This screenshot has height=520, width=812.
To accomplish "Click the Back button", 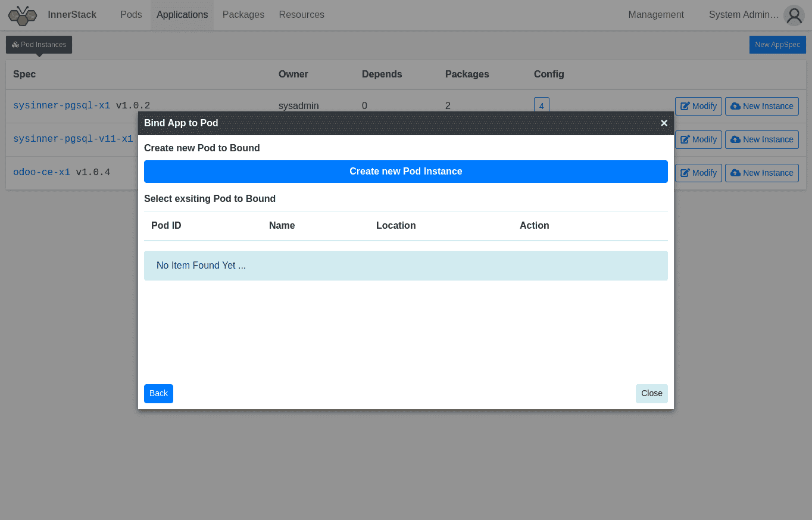I will click(158, 394).
